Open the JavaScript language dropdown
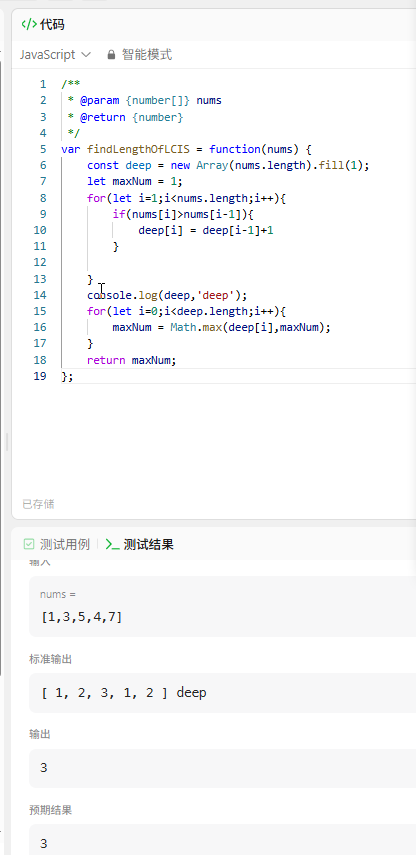Image resolution: width=416 pixels, height=855 pixels. coord(55,55)
